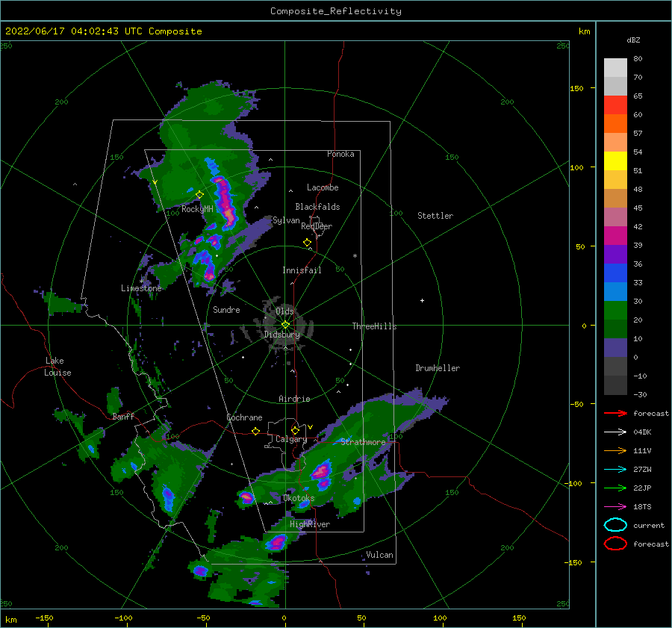The height and width of the screenshot is (628, 672).
Task: Select the Cochrane label
Action: click(244, 417)
